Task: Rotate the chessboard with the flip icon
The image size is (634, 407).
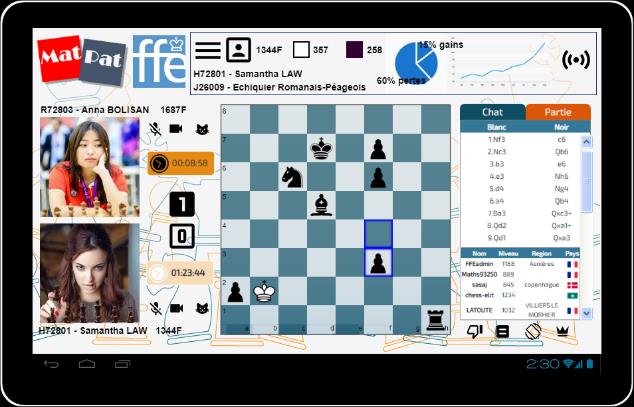Action: (532, 331)
